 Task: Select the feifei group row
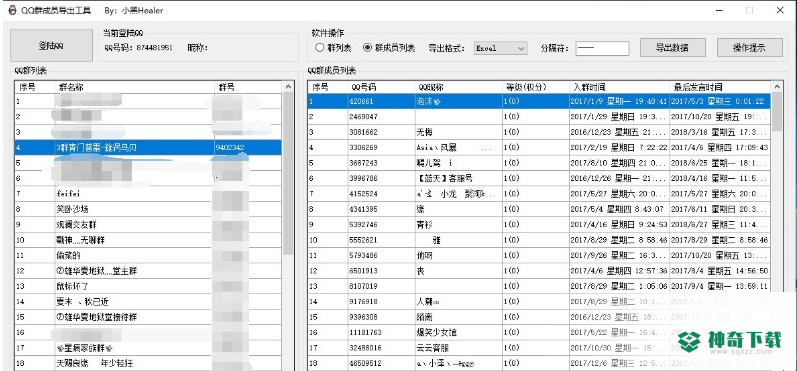147,194
